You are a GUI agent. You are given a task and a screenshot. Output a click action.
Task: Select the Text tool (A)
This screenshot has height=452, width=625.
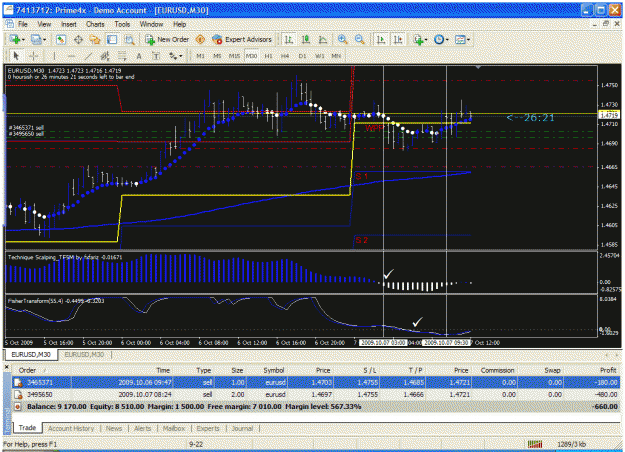pyautogui.click(x=139, y=56)
